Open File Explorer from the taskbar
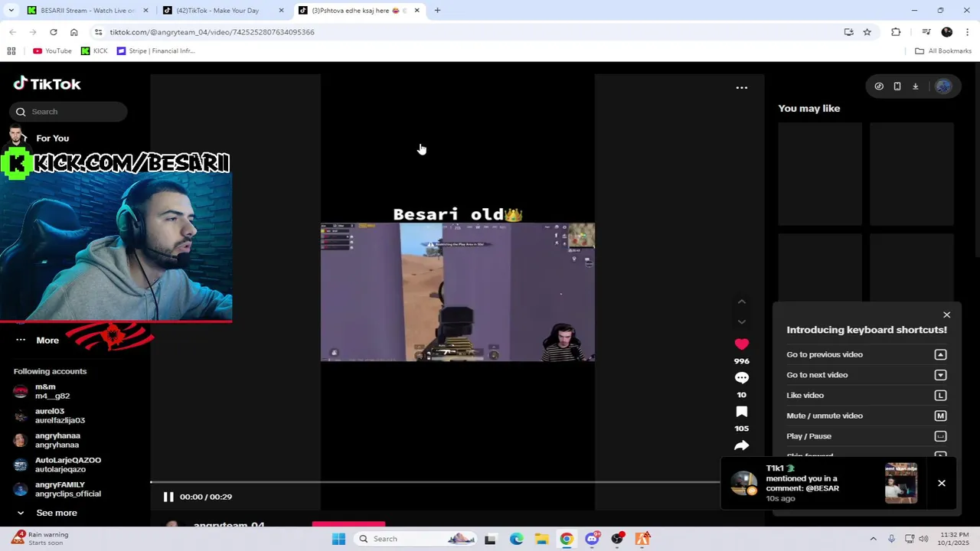 541,539
